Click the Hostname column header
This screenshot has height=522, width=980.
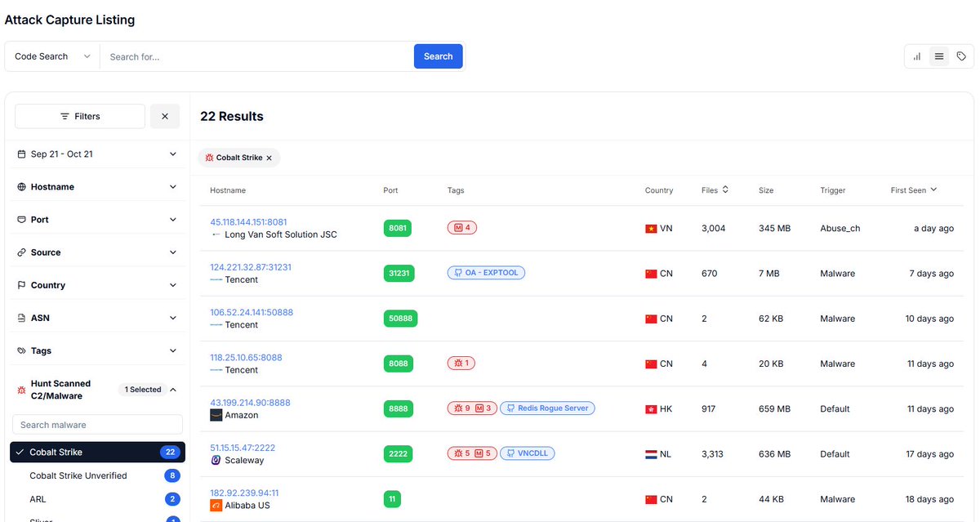click(228, 190)
